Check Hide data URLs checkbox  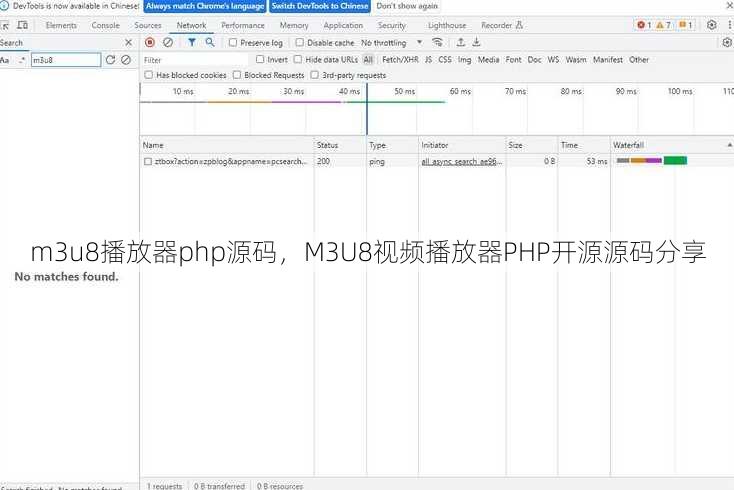tap(298, 59)
